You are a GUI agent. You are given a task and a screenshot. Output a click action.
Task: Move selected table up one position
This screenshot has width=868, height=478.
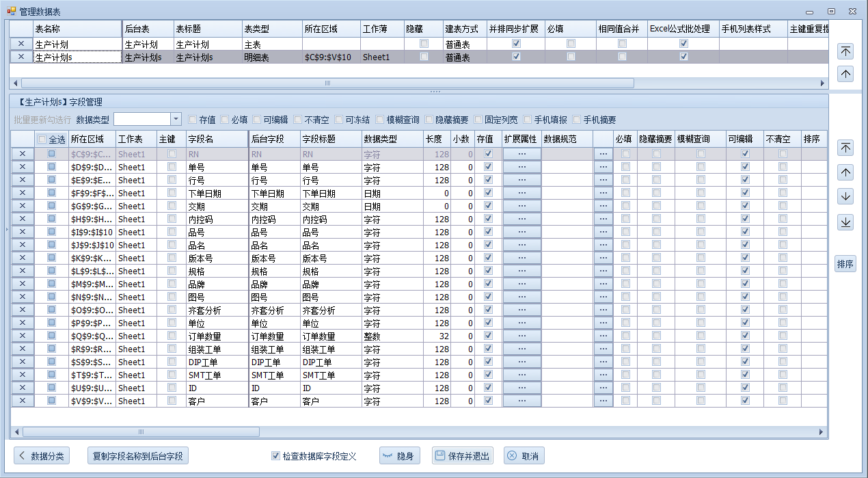coord(845,74)
